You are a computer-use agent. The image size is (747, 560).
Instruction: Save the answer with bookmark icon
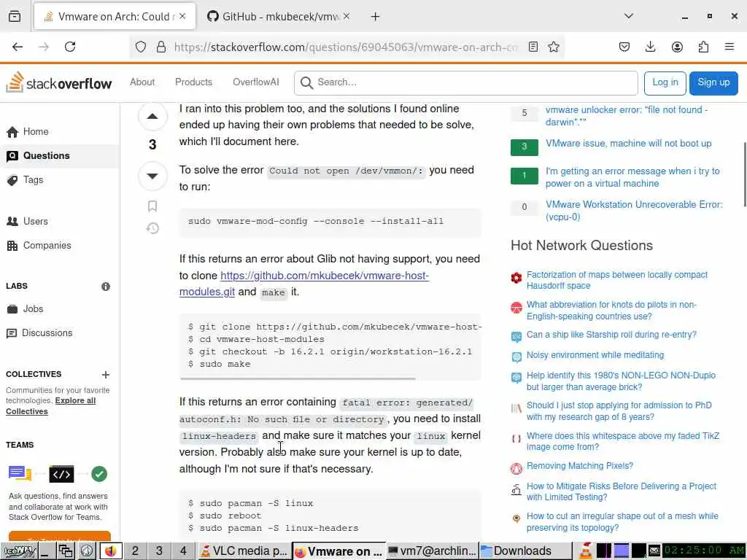[152, 206]
